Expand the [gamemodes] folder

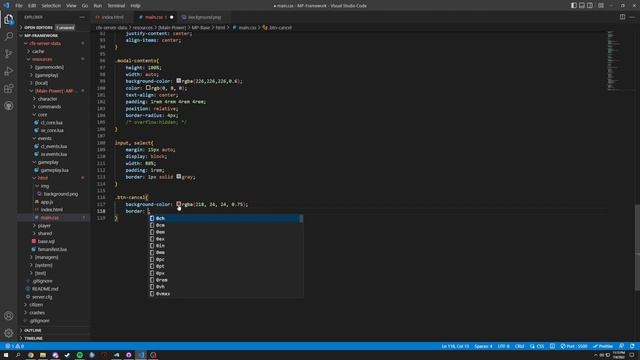49,67
